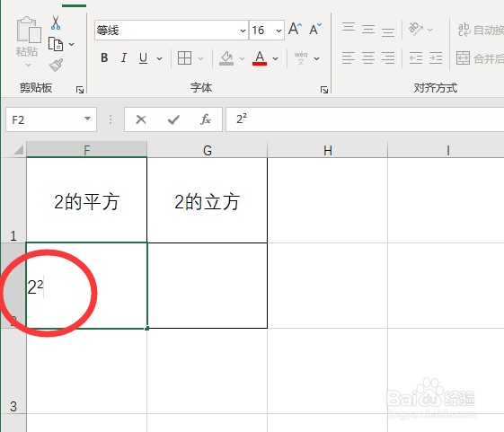This screenshot has width=504, height=432.
Task: Click the Paste clipboard icon
Action: (29, 30)
